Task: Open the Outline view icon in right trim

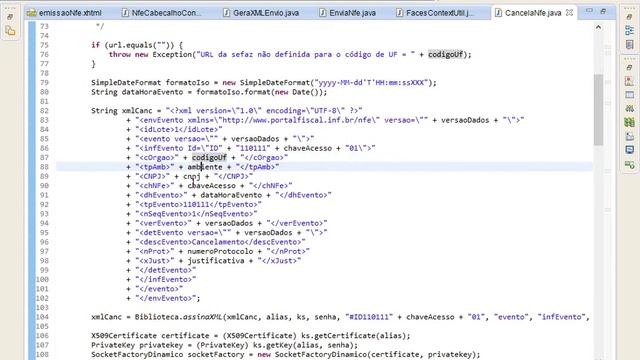Action: [629, 31]
